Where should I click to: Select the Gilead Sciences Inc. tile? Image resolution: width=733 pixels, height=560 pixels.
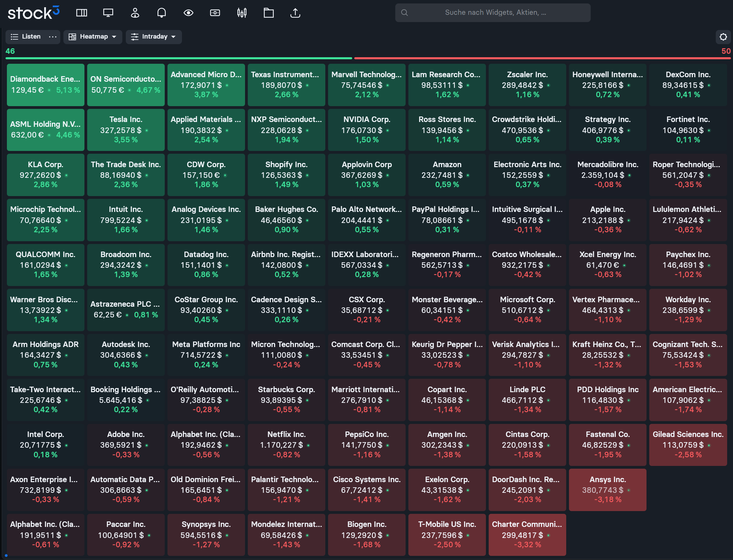pos(688,445)
